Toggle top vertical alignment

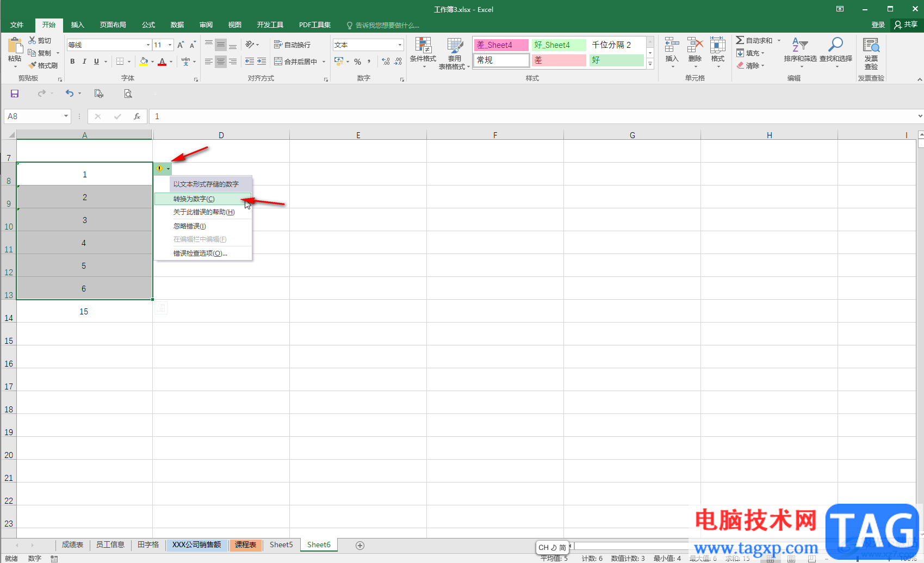[208, 45]
